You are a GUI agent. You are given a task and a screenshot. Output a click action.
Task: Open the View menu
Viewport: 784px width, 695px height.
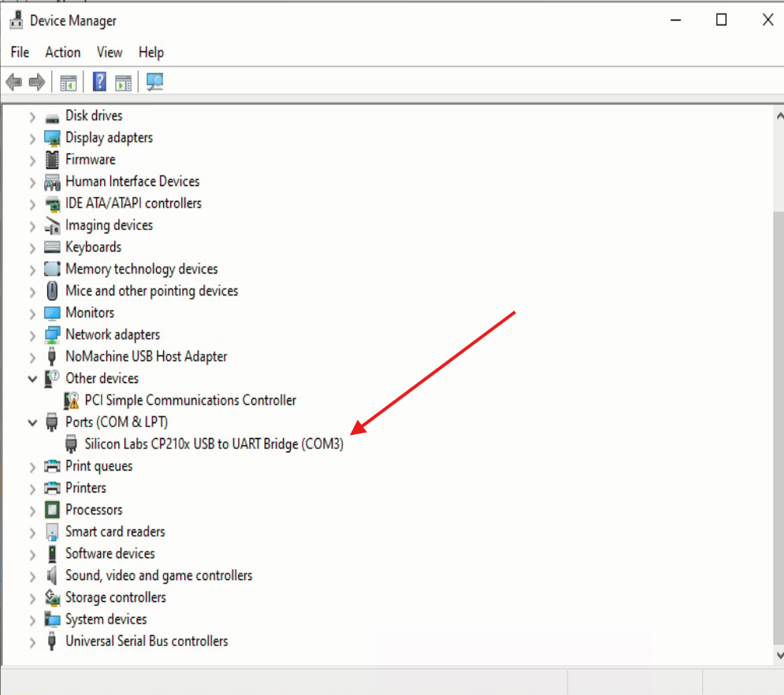click(110, 52)
